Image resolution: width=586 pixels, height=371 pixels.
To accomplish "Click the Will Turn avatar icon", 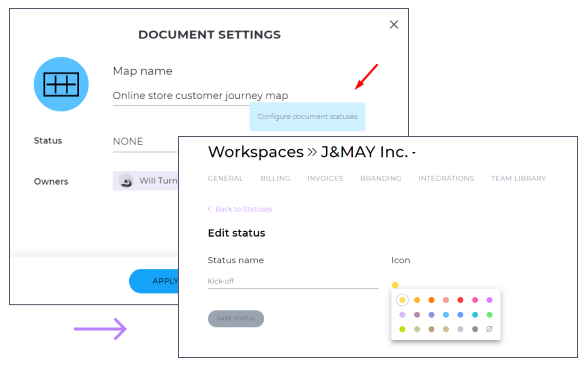I will tap(126, 181).
